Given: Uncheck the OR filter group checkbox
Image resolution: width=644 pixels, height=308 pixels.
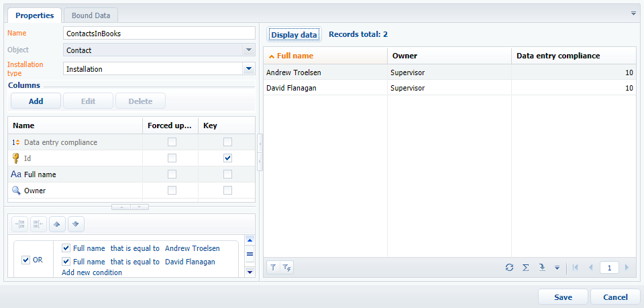Looking at the screenshot, I should (x=25, y=260).
